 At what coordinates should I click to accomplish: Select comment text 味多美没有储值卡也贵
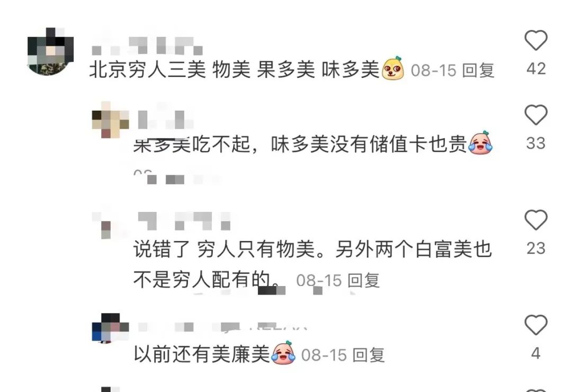(x=369, y=144)
